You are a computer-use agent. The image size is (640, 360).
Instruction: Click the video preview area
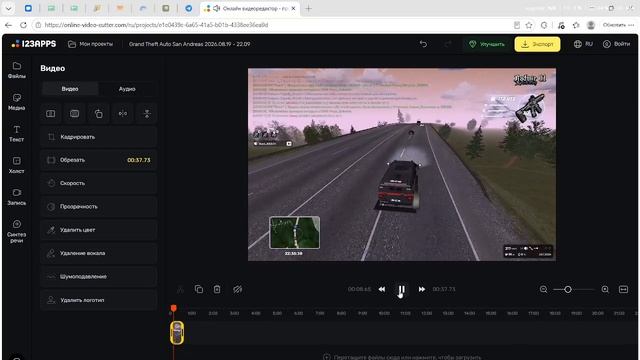(x=402, y=164)
